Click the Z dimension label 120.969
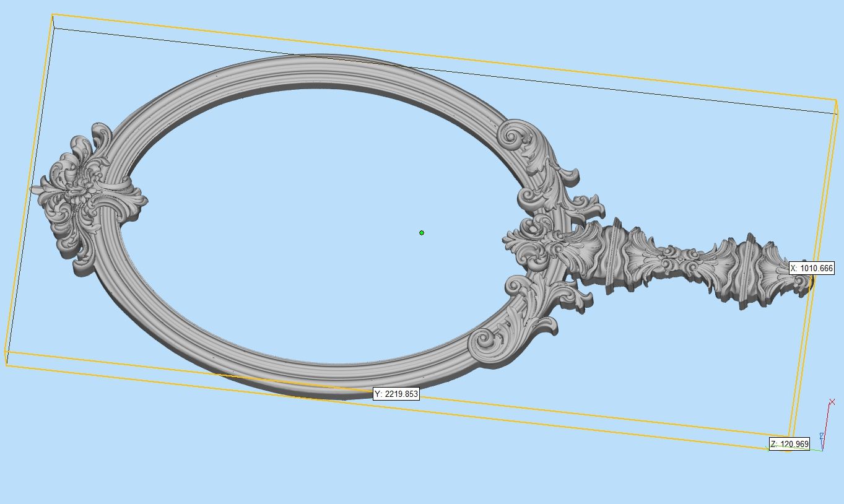Image resolution: width=844 pixels, height=504 pixels. [790, 444]
